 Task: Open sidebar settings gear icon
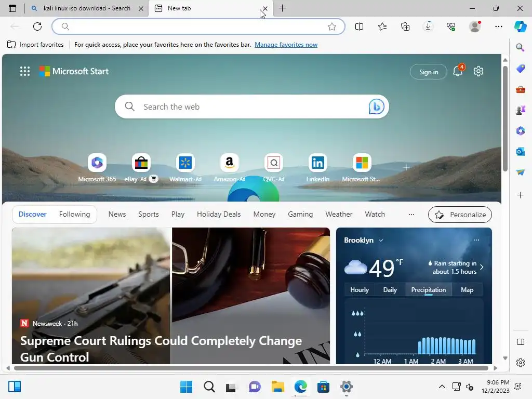pyautogui.click(x=520, y=363)
